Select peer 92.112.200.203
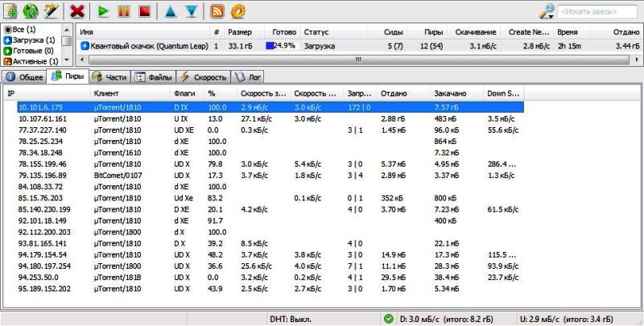The width and height of the screenshot is (644, 326). click(270, 232)
